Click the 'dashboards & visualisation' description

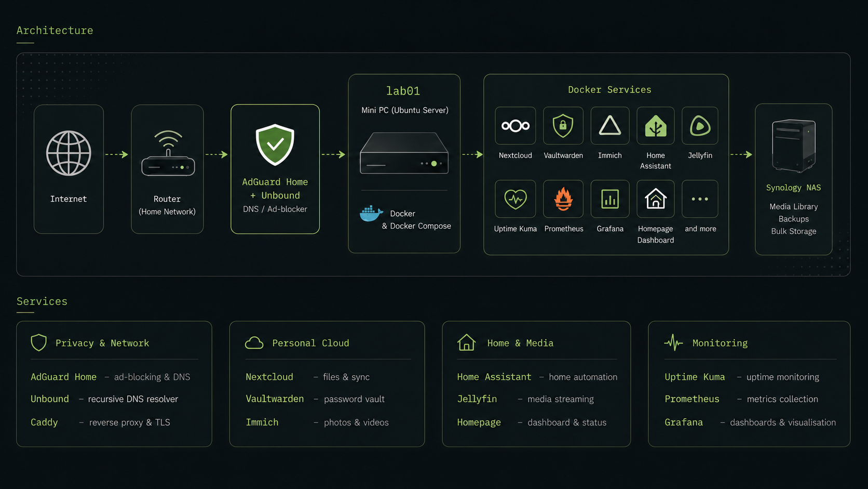(x=783, y=422)
